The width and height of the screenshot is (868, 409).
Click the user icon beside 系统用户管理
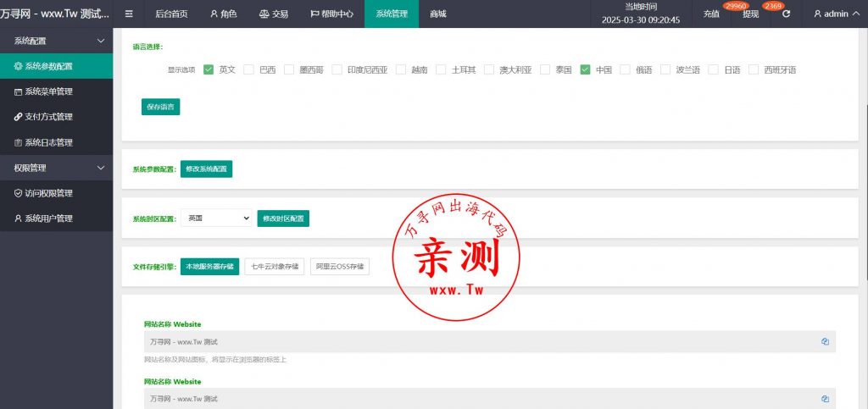[19, 218]
